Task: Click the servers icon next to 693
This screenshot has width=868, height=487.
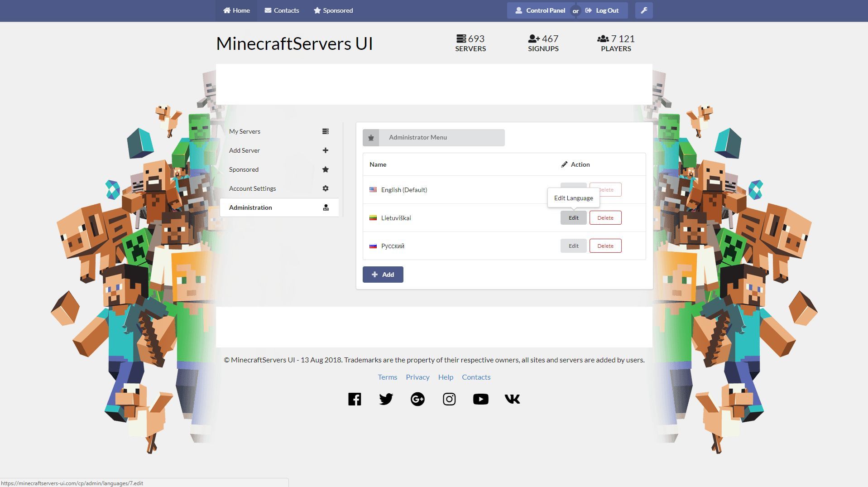Action: pyautogui.click(x=461, y=39)
